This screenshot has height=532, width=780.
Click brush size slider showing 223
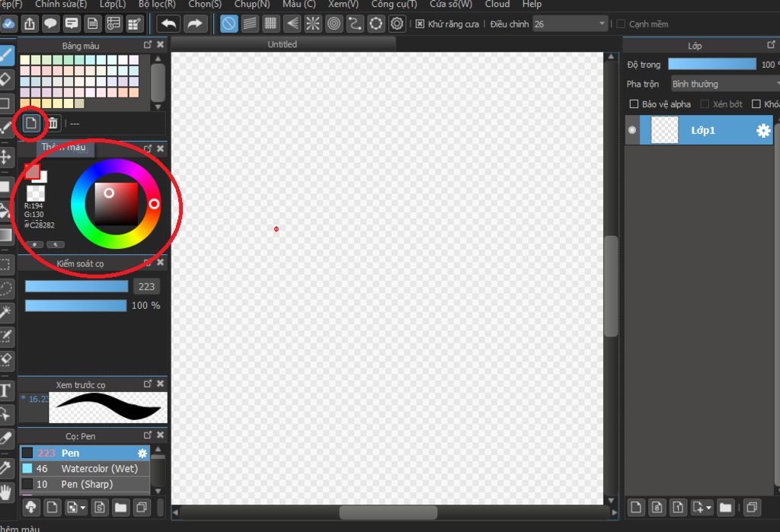coord(77,286)
